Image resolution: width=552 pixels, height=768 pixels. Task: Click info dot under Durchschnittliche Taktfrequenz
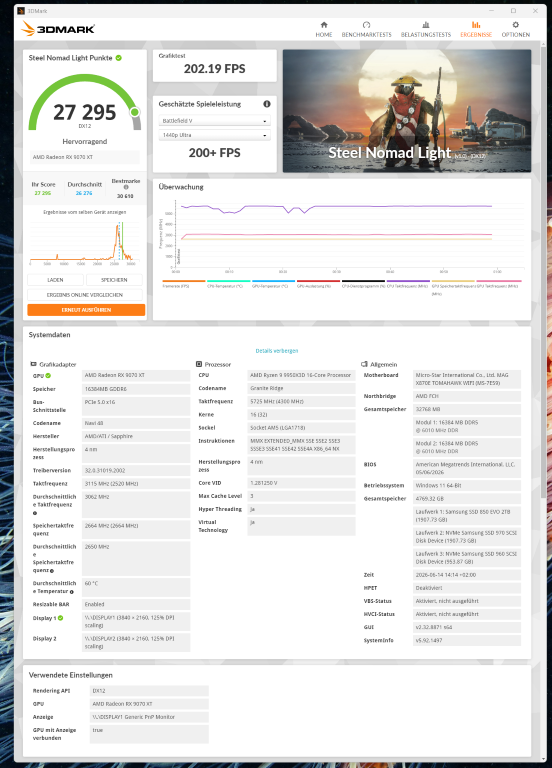click(35, 513)
